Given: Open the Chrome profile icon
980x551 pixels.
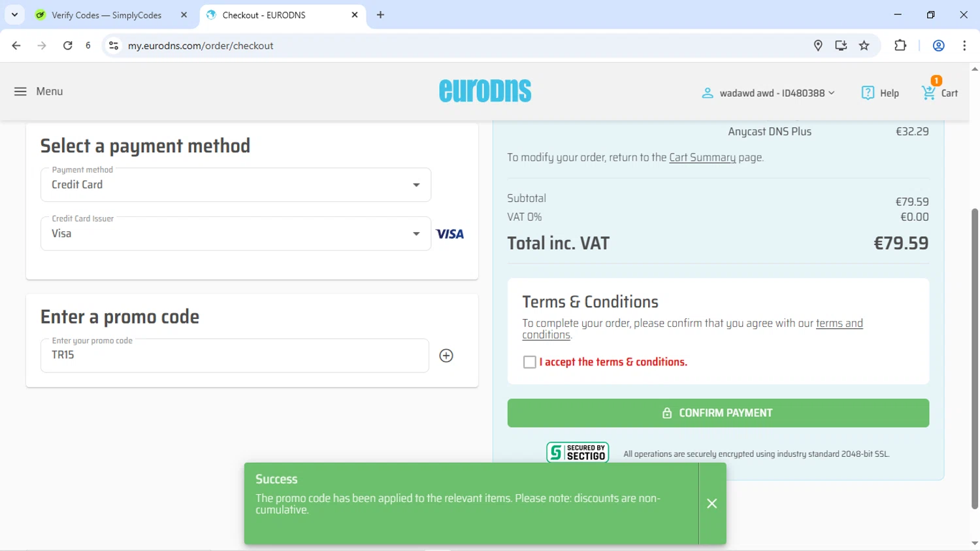Looking at the screenshot, I should pos(939,46).
